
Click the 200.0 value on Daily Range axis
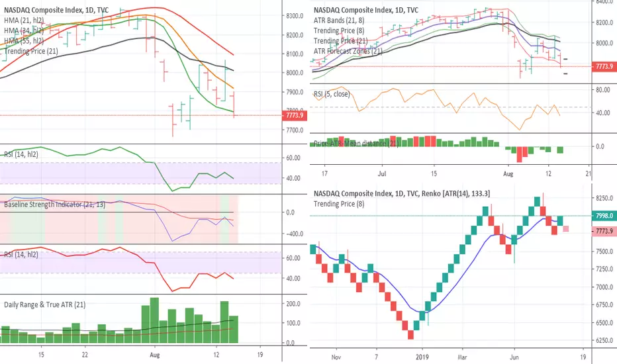click(293, 304)
